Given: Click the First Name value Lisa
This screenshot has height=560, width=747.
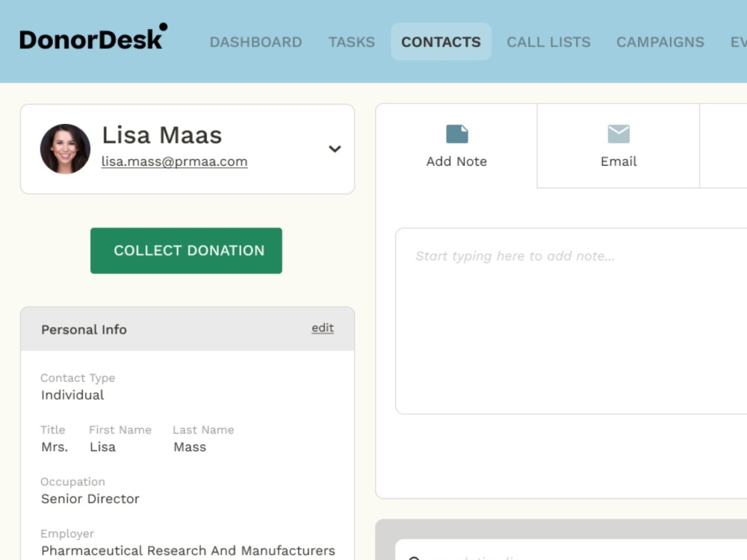Looking at the screenshot, I should coord(102,447).
